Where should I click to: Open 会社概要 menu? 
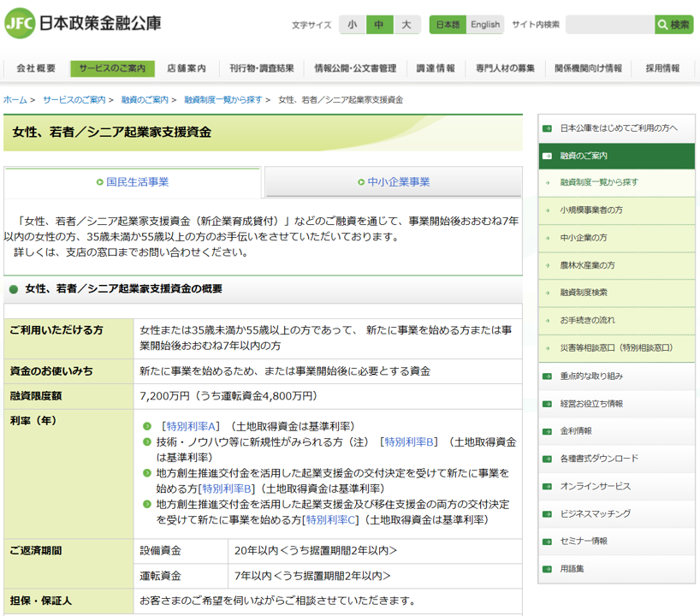(36, 68)
